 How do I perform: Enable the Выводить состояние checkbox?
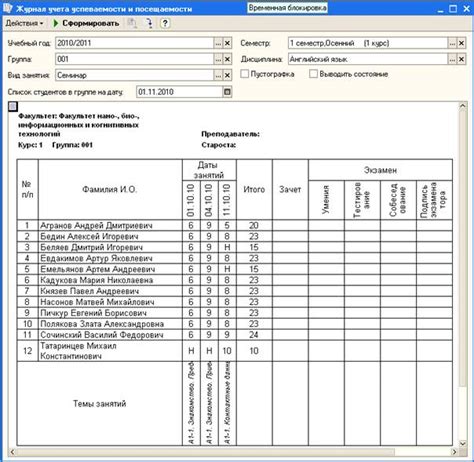[313, 74]
